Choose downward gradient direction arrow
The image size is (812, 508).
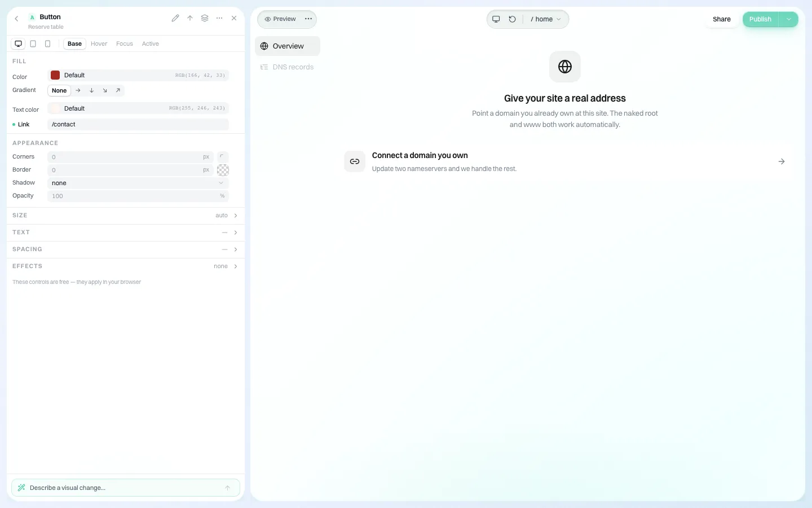tap(92, 90)
